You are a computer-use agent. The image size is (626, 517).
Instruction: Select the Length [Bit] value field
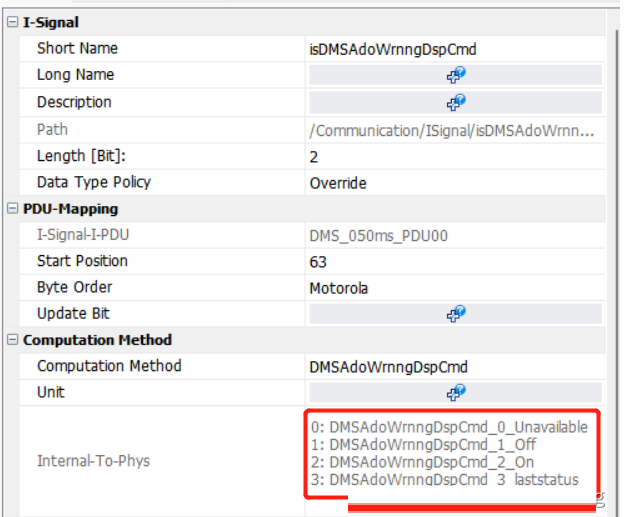455,156
